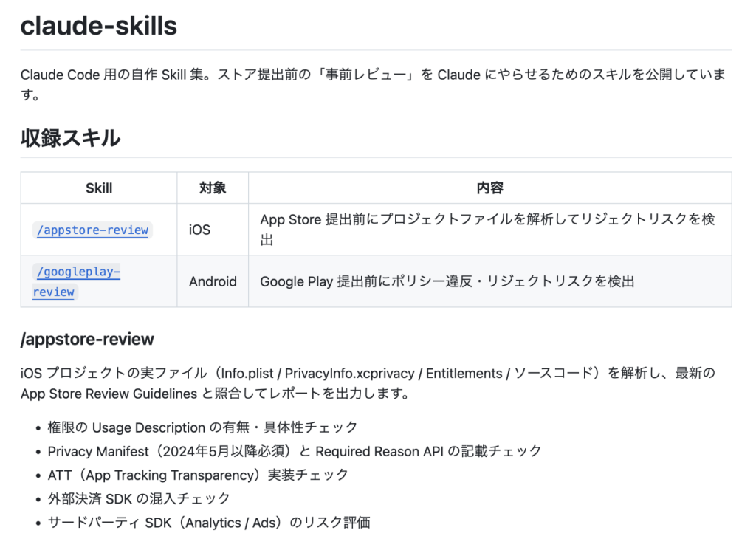Click the App Store Review Guidelines text

tap(109, 394)
